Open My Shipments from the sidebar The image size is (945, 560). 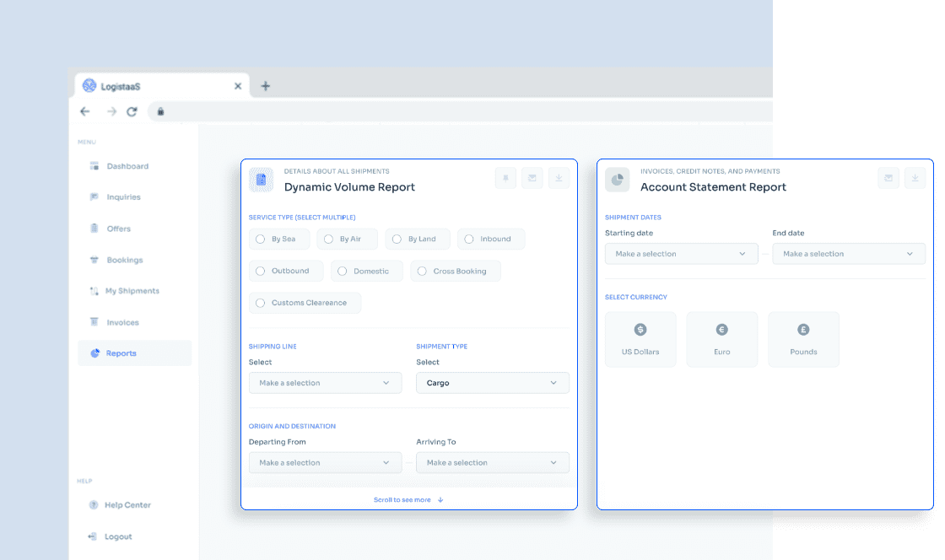coord(132,291)
